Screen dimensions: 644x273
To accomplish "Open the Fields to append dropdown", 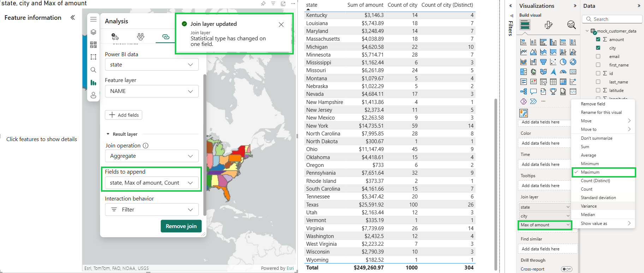I will tap(152, 183).
